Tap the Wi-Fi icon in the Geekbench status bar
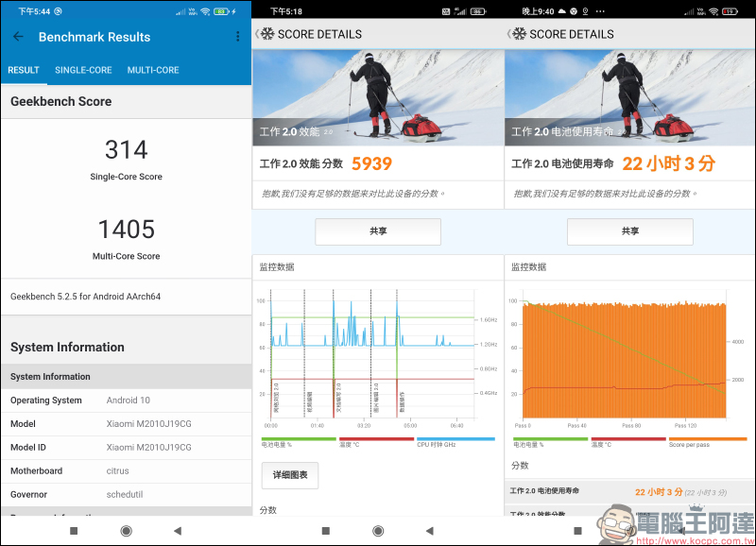756x546 pixels. (x=206, y=11)
